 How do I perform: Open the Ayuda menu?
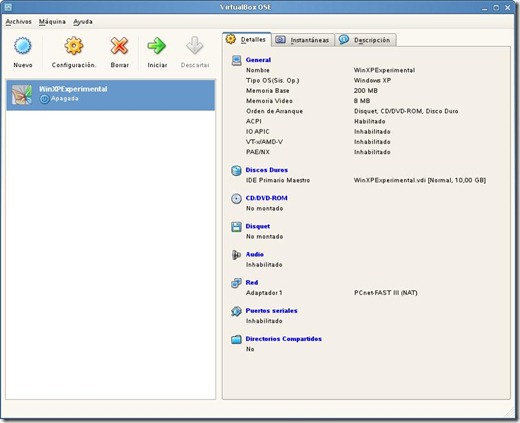[83, 22]
